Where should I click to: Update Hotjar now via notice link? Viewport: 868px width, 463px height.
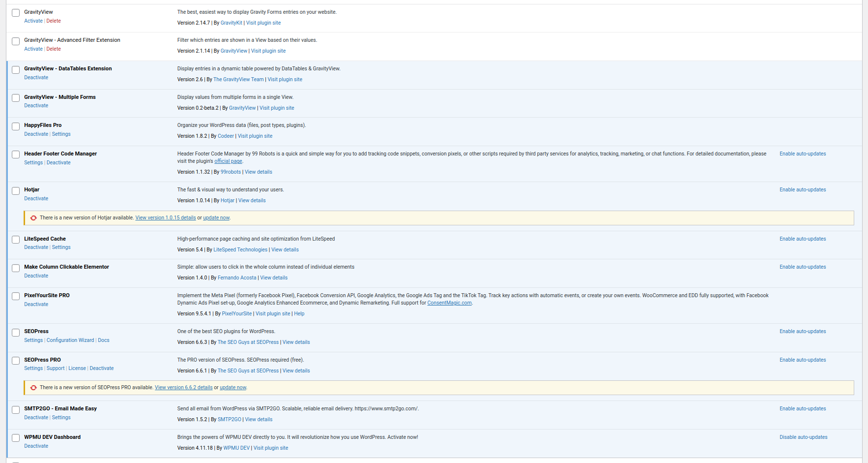tap(216, 218)
